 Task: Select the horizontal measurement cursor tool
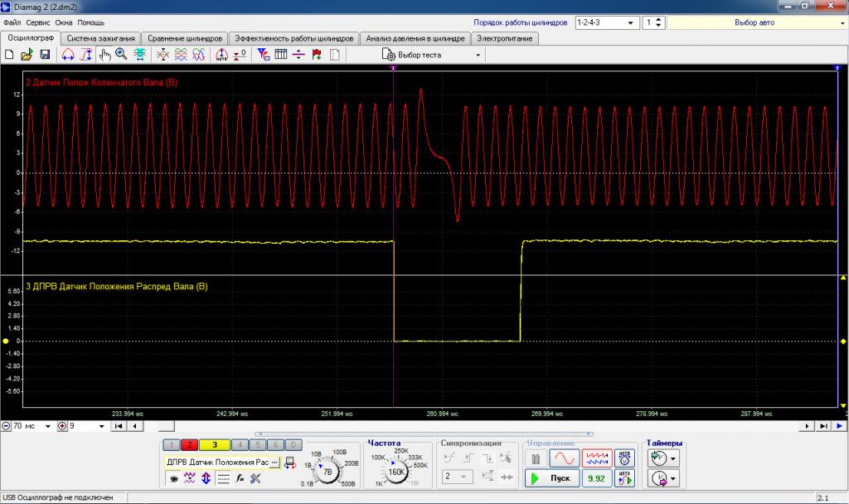tap(68, 55)
